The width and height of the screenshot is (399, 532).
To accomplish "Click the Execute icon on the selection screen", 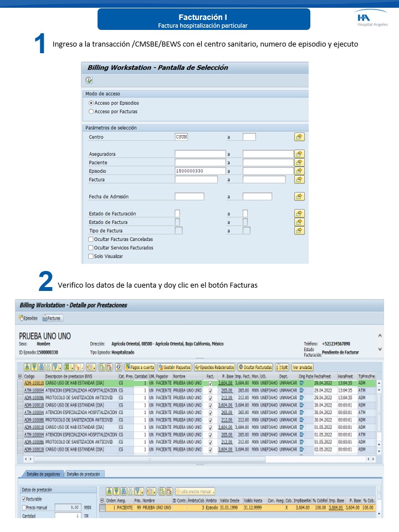I will point(89,80).
